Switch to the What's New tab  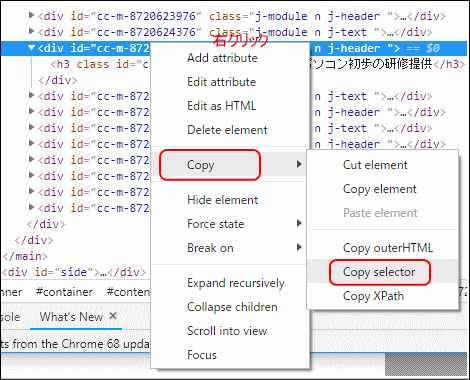click(x=71, y=317)
